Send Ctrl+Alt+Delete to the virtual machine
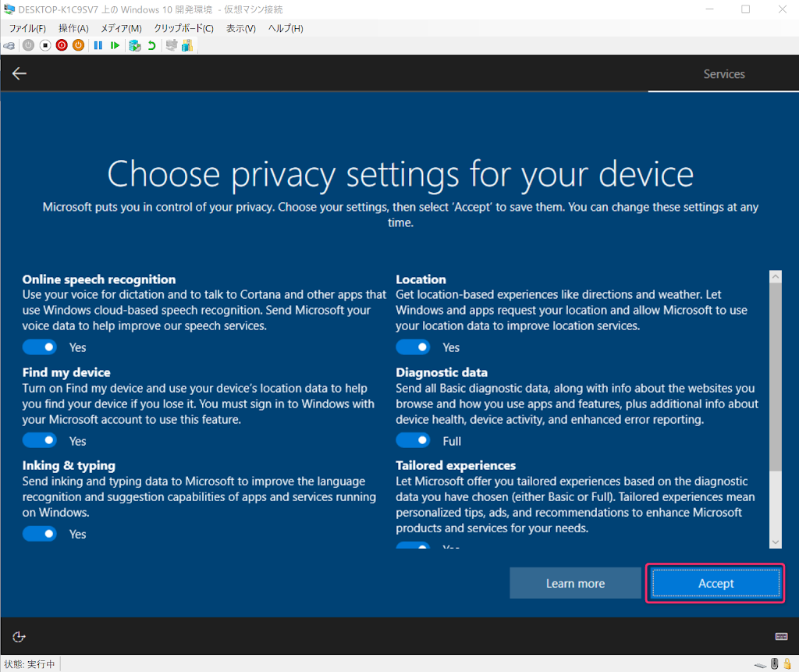Image resolution: width=799 pixels, height=672 pixels. (x=9, y=46)
